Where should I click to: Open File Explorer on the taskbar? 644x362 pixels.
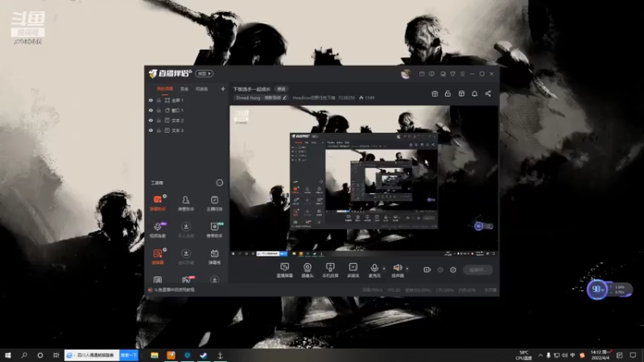(155, 355)
